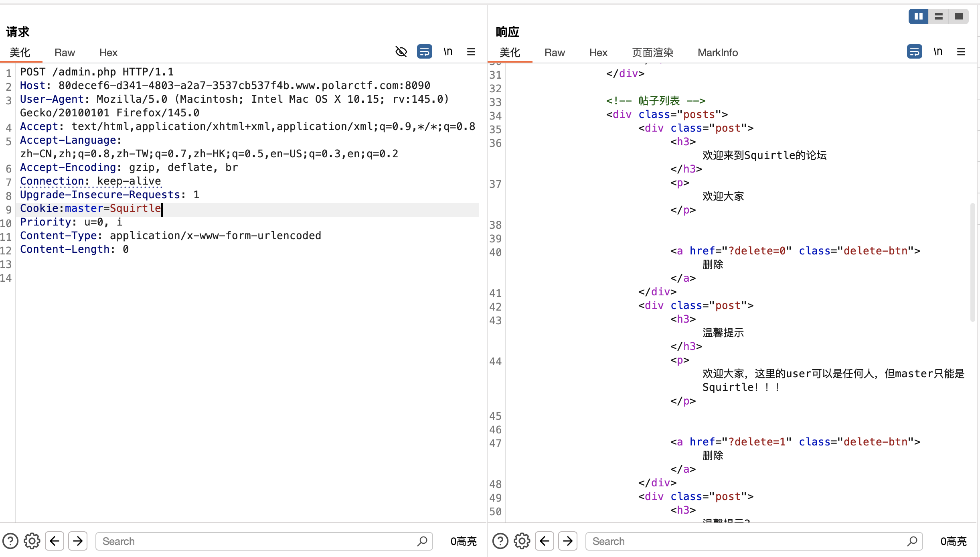
Task: Open help for the request search bar
Action: point(10,541)
